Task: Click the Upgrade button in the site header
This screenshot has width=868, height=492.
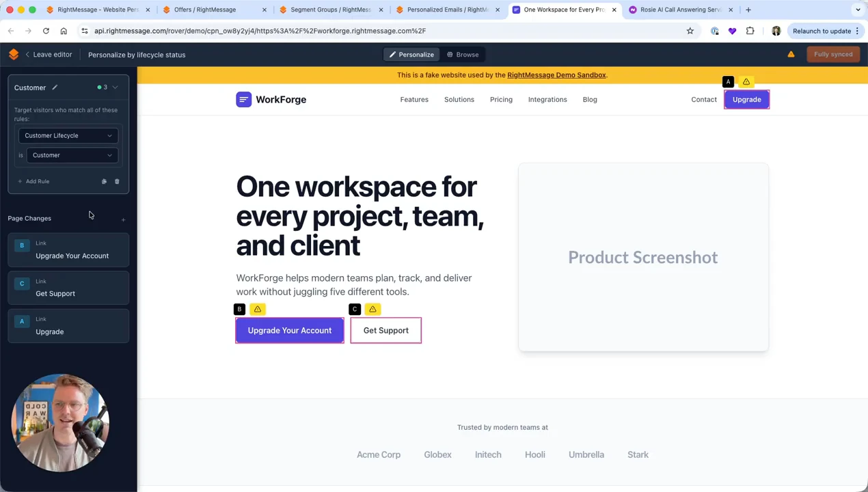Action: coord(747,100)
